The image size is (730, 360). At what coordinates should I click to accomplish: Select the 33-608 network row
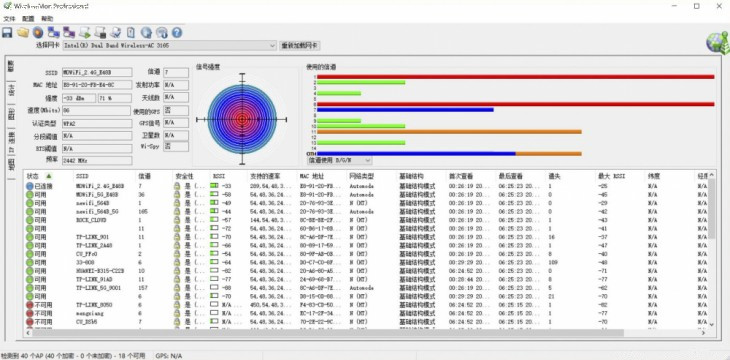pyautogui.click(x=366, y=262)
